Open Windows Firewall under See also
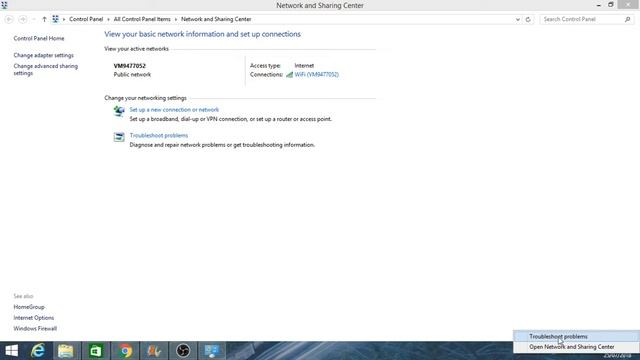Image resolution: width=640 pixels, height=360 pixels. [x=35, y=329]
